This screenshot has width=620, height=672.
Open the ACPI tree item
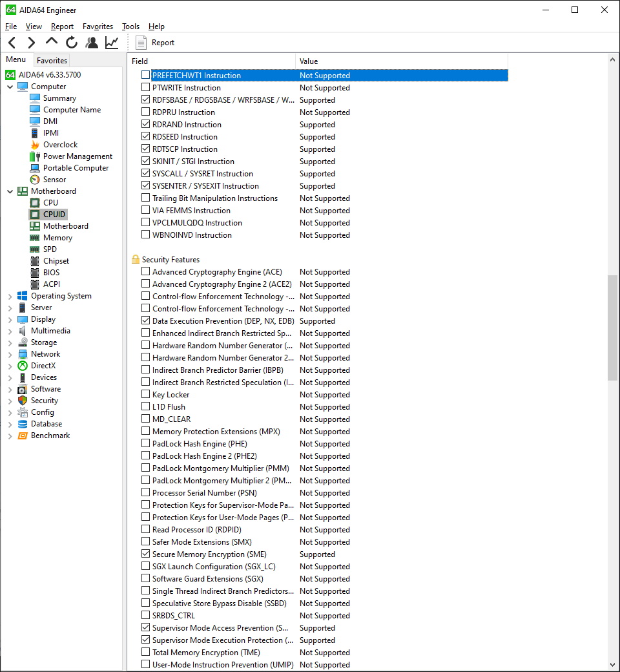click(x=52, y=284)
